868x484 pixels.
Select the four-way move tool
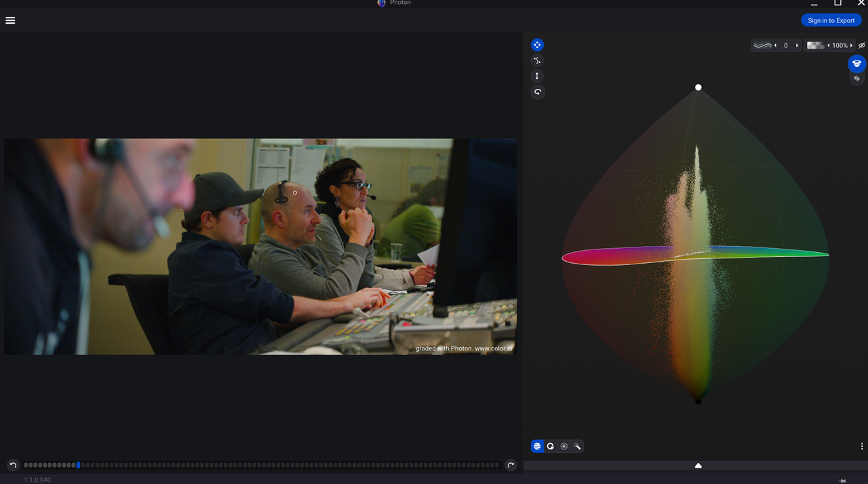[x=537, y=45]
